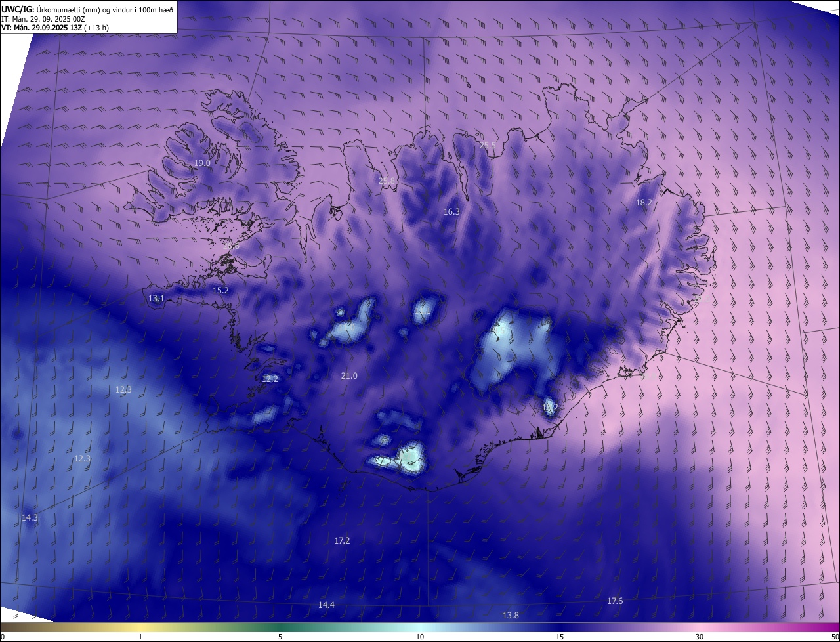Click the colorbar tick labeled 1
This screenshot has width=840, height=642.
click(140, 637)
